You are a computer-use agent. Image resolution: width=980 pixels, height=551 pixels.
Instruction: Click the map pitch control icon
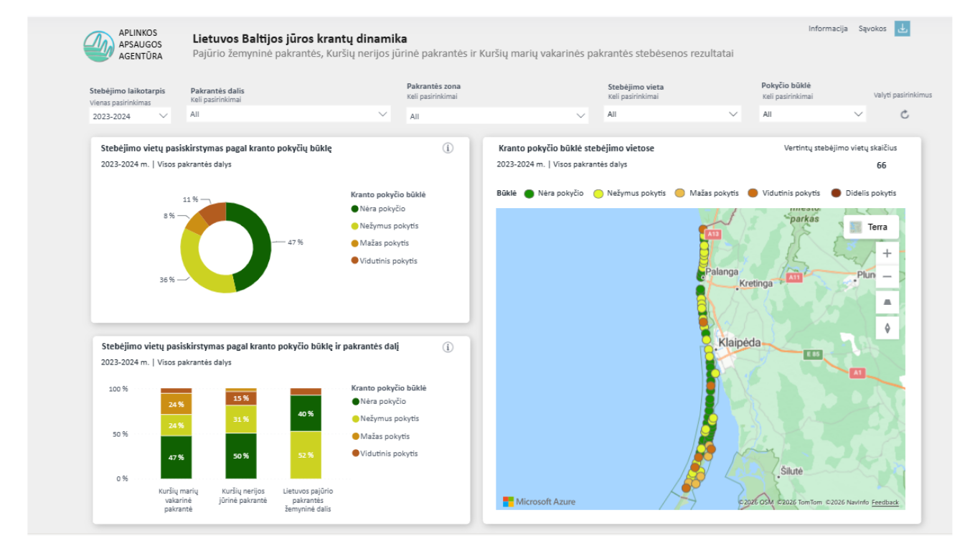click(x=887, y=302)
